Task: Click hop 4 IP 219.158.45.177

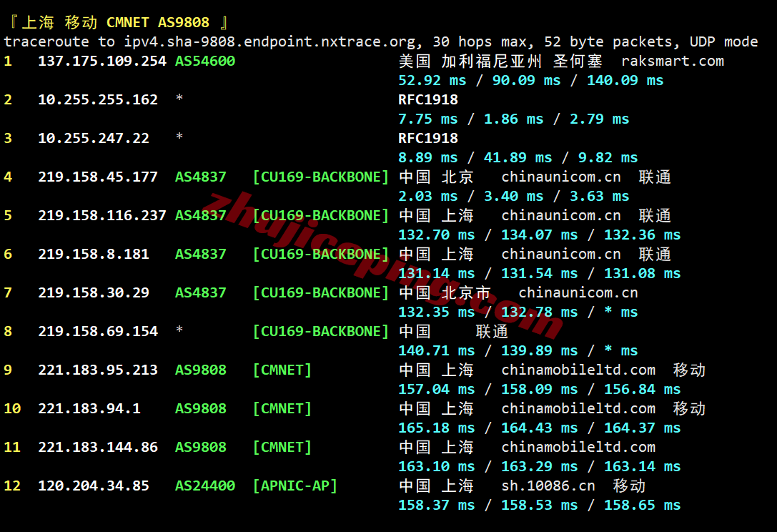Action: click(98, 177)
